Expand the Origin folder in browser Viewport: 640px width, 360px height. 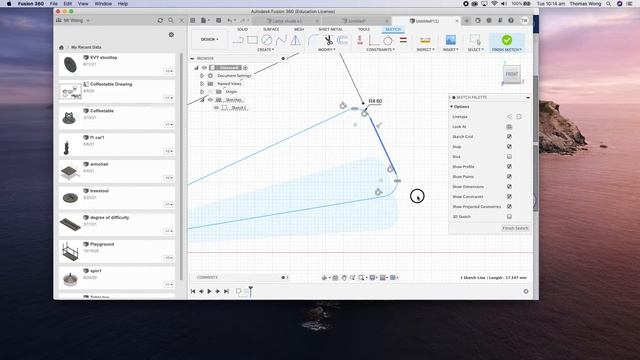click(202, 92)
